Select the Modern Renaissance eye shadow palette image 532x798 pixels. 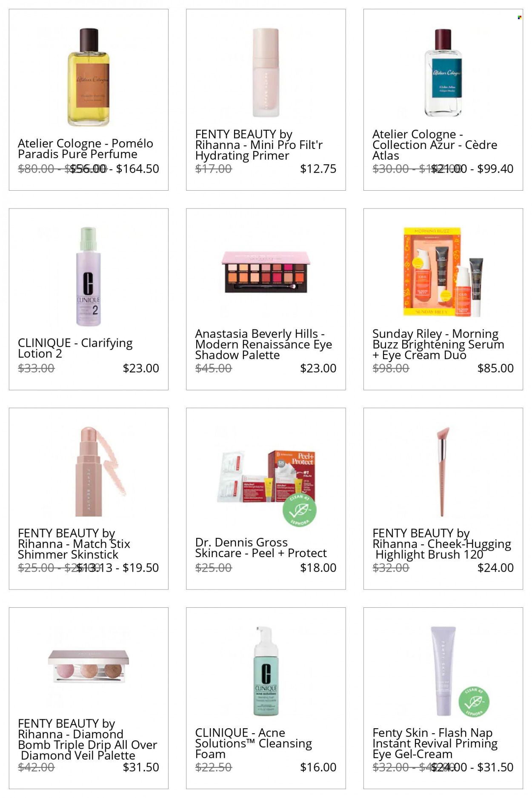tap(266, 272)
